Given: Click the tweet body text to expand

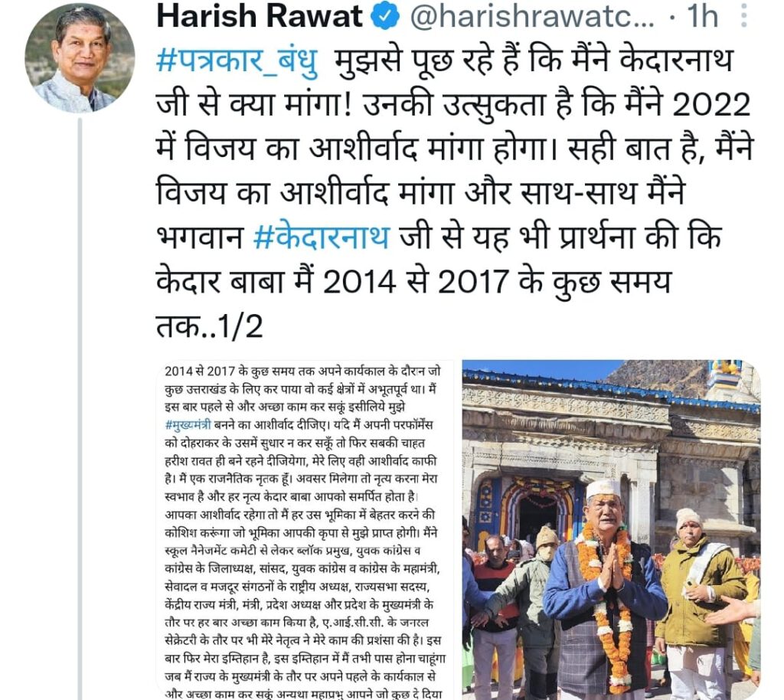Looking at the screenshot, I should pyautogui.click(x=454, y=194).
